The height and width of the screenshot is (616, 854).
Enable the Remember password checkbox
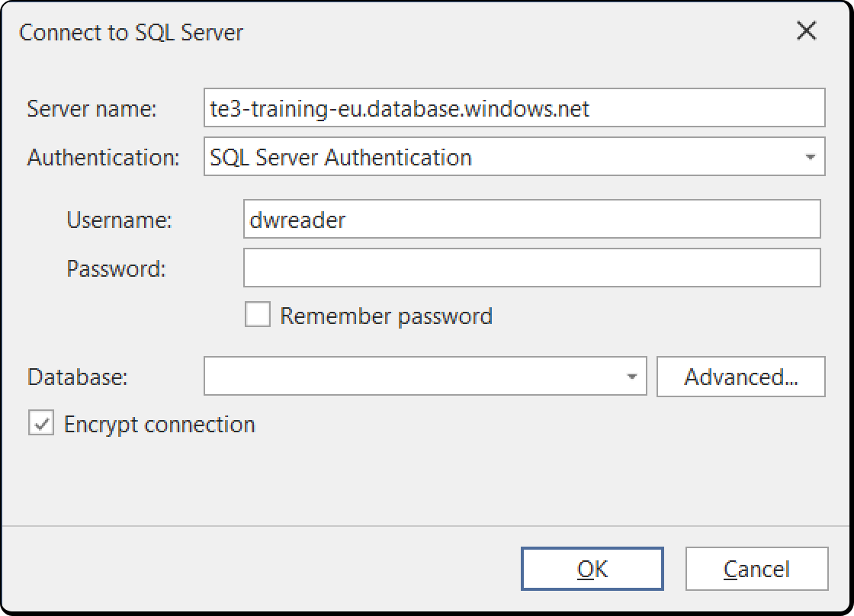click(x=258, y=314)
